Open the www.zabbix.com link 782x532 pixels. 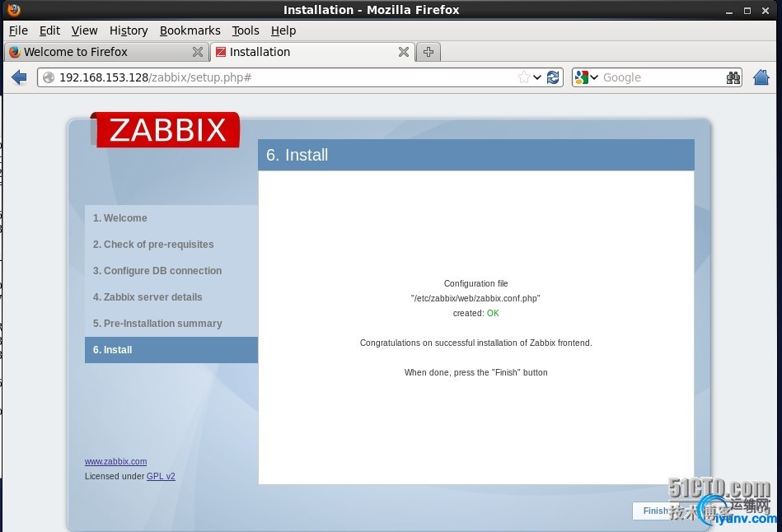pyautogui.click(x=115, y=461)
